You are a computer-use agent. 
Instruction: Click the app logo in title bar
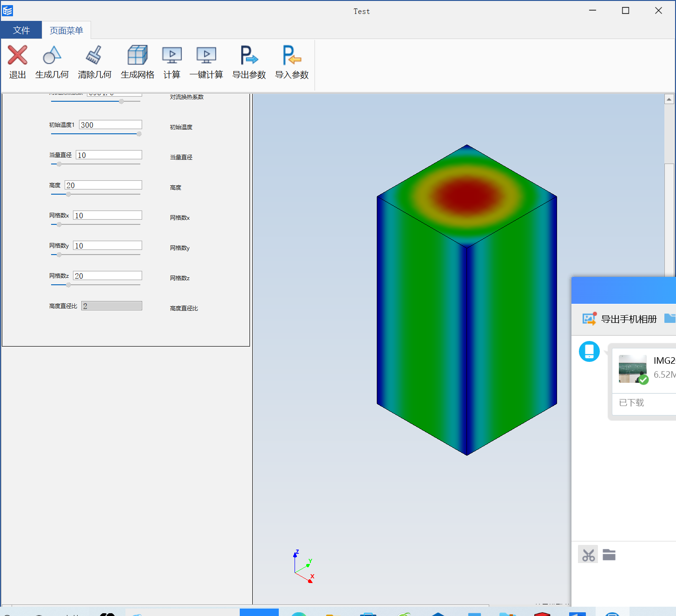7,11
